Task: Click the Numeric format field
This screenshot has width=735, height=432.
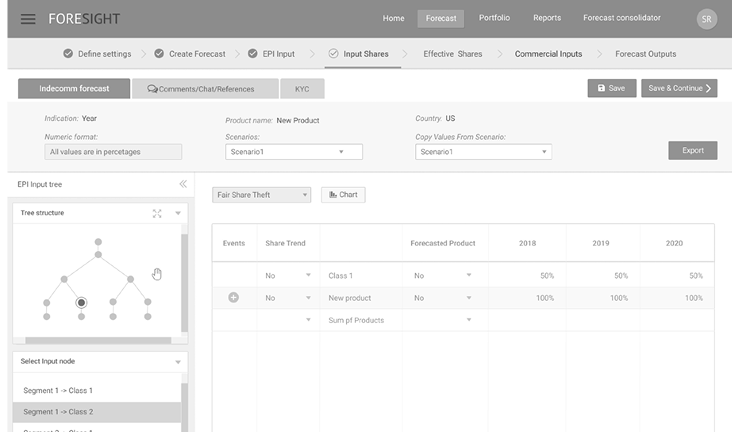Action: pos(113,152)
